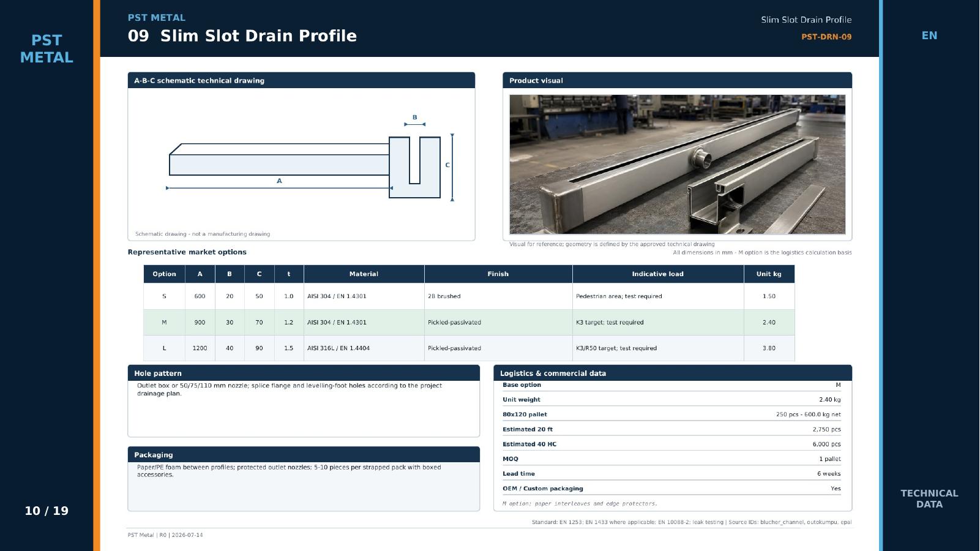Click the '2.40 kg' unit weight value
The width and height of the screenshot is (980, 551).
pos(829,400)
